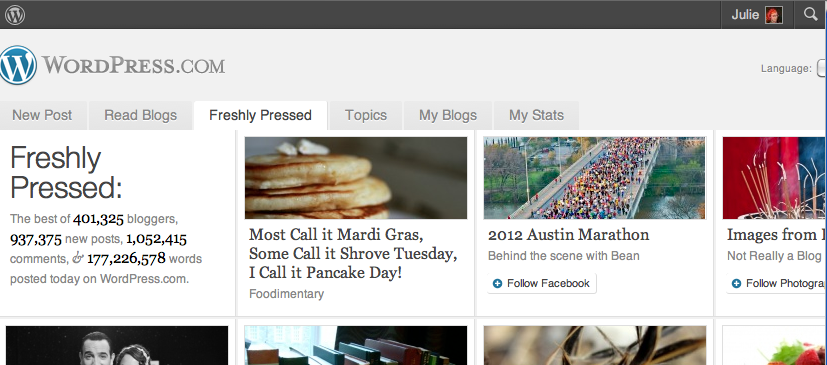Screen dimensions: 827x365
Task: Click the large WordPress.com logo
Action: tap(112, 65)
